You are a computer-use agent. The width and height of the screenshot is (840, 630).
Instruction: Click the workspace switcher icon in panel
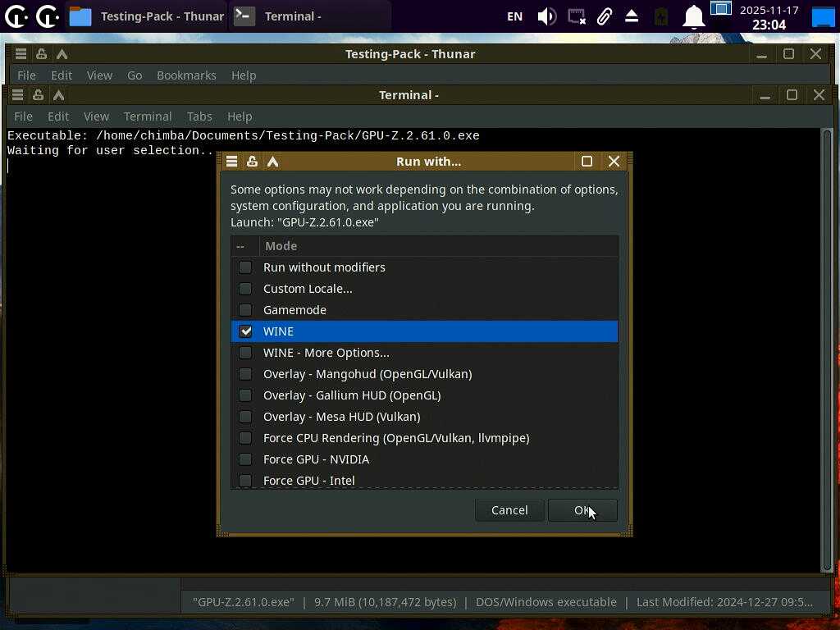720,8
